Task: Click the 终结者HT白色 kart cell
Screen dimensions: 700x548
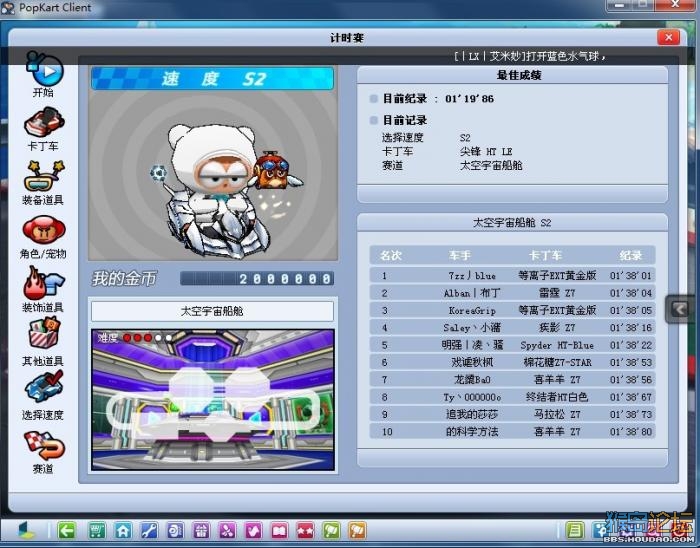Action: pyautogui.click(x=557, y=397)
